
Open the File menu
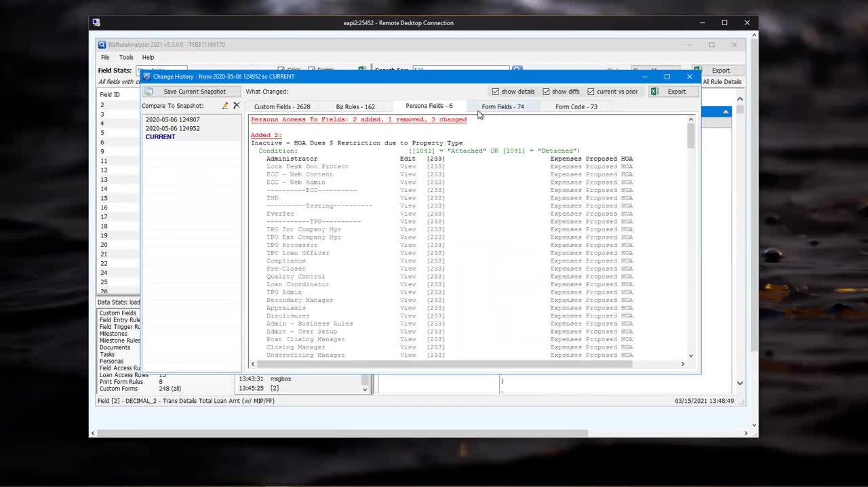(x=105, y=57)
